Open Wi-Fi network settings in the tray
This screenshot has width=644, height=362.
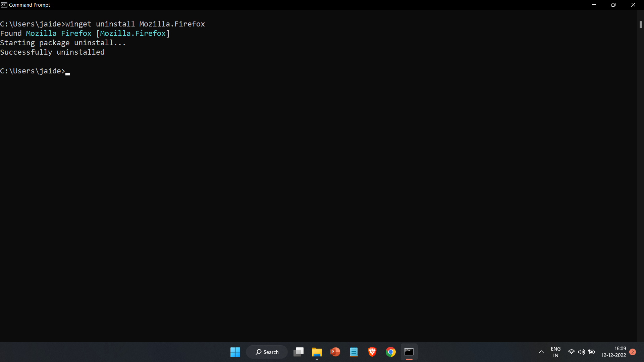[572, 352]
